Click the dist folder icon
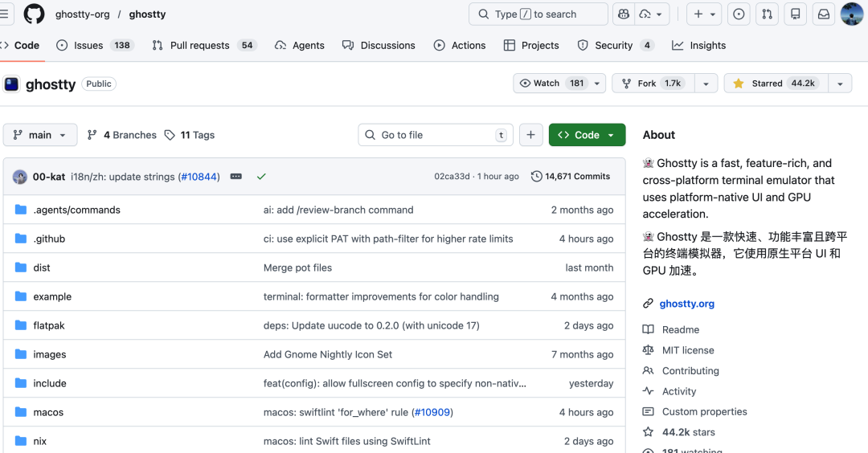Viewport: 868px width, 453px height. (x=21, y=267)
